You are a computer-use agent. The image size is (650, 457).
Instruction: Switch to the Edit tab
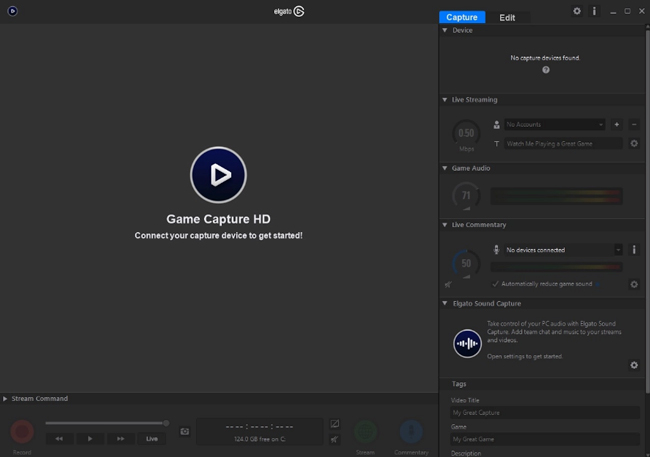coord(507,17)
